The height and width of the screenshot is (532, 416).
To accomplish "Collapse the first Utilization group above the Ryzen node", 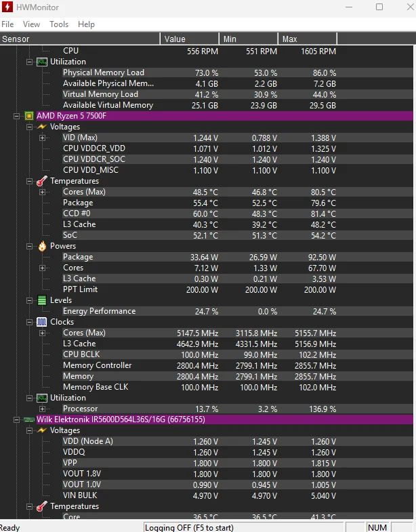I will click(30, 62).
